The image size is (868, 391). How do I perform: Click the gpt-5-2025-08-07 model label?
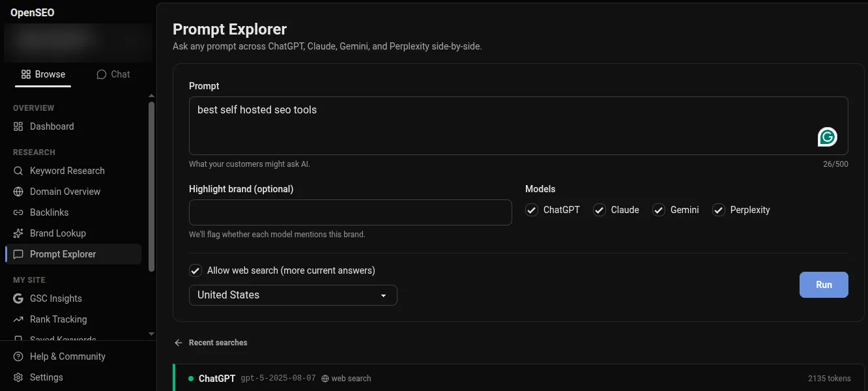pyautogui.click(x=278, y=379)
